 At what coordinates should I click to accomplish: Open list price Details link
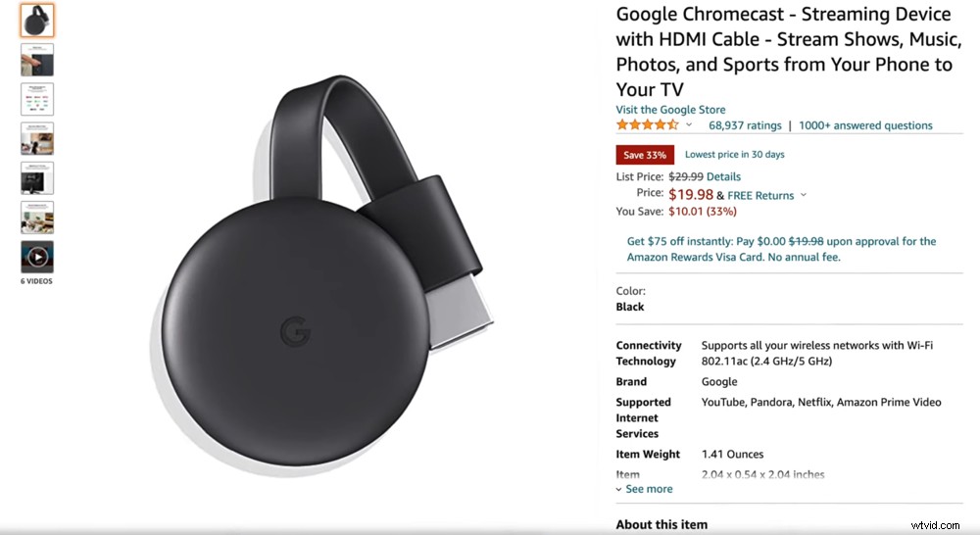point(723,177)
